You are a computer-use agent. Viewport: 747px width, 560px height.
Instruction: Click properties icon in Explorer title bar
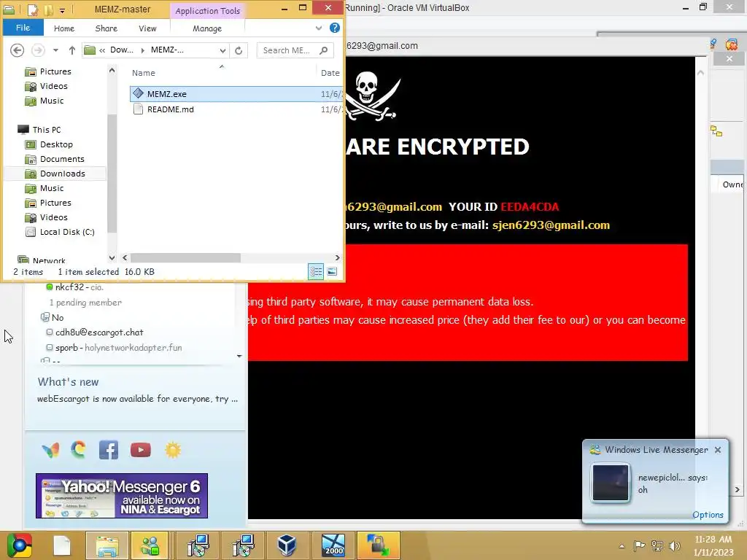coord(32,9)
